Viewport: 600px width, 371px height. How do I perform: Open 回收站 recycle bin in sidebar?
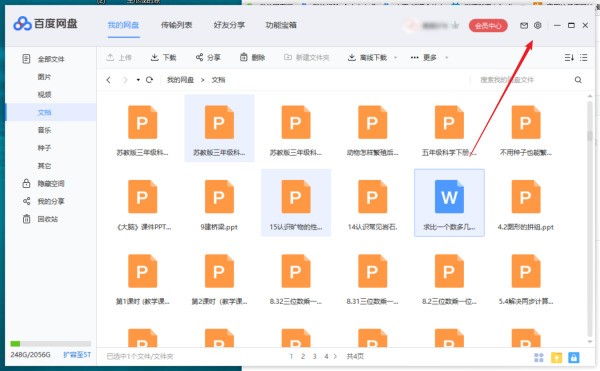tap(51, 219)
